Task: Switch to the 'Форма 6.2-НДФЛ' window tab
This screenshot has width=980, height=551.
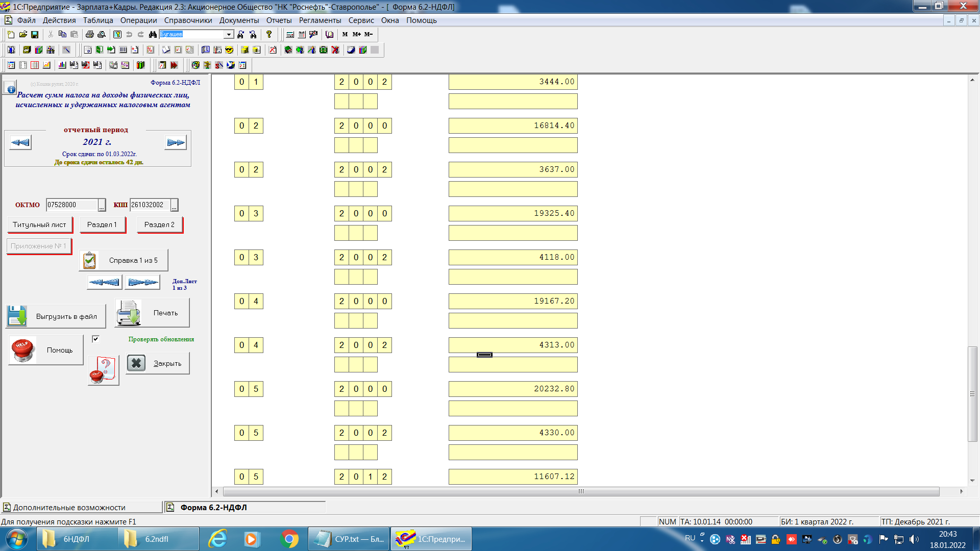Action: tap(245, 507)
